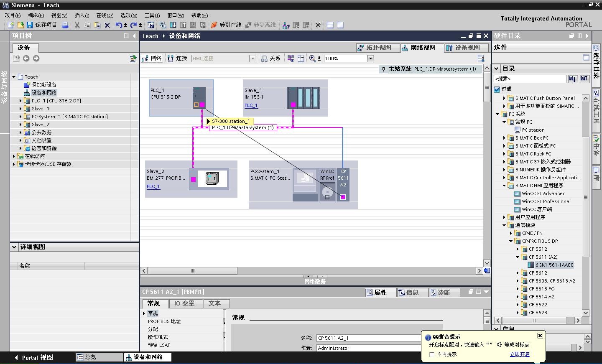Toggle the 网络 networking mode button
The width and height of the screenshot is (602, 364).
pyautogui.click(x=152, y=59)
